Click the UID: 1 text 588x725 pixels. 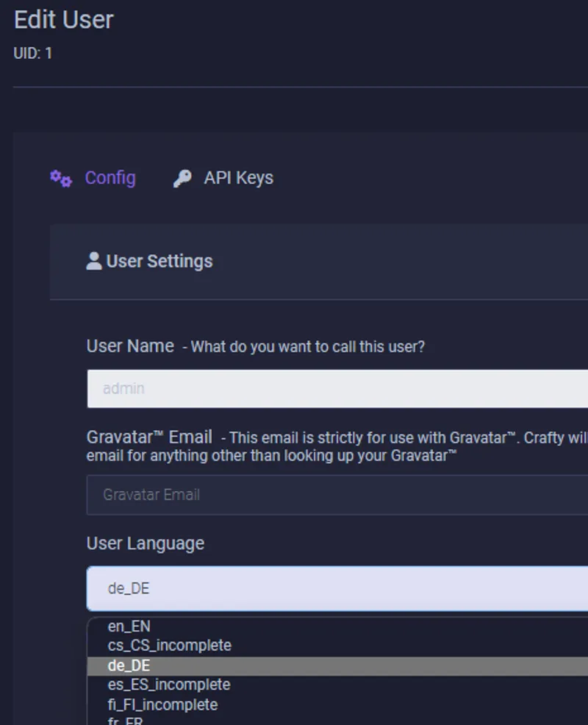coord(33,54)
